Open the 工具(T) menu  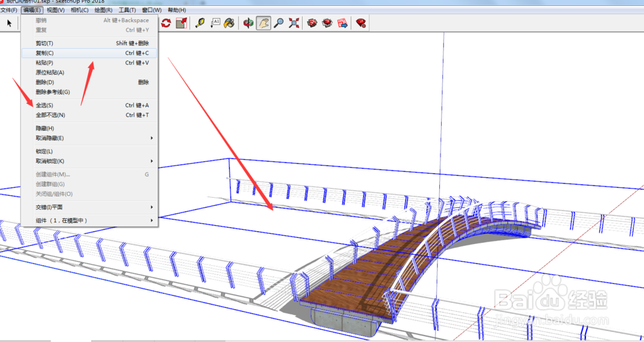(x=128, y=10)
